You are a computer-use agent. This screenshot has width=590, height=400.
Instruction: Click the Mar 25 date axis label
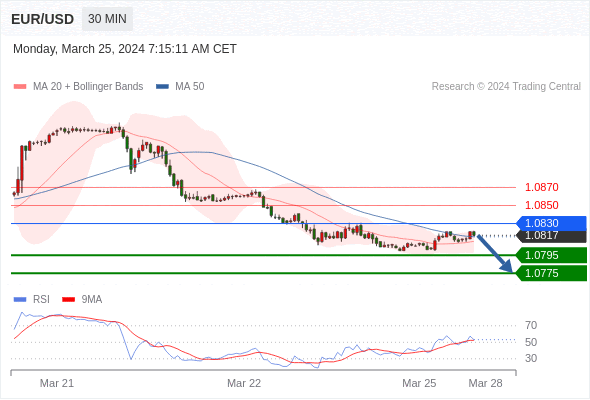(x=419, y=383)
